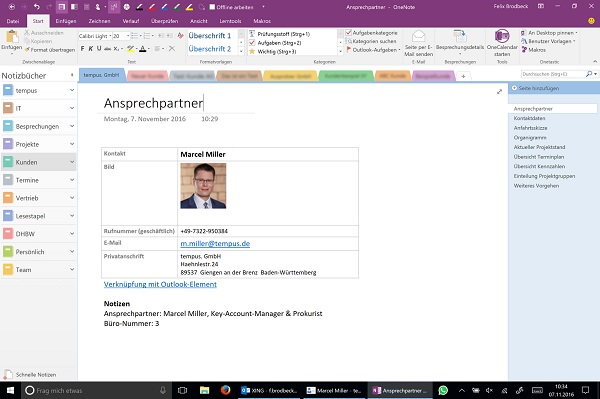Viewport: 600px width, 399px height.
Task: Select the black pen in quick access toolbar
Action: [140, 7]
